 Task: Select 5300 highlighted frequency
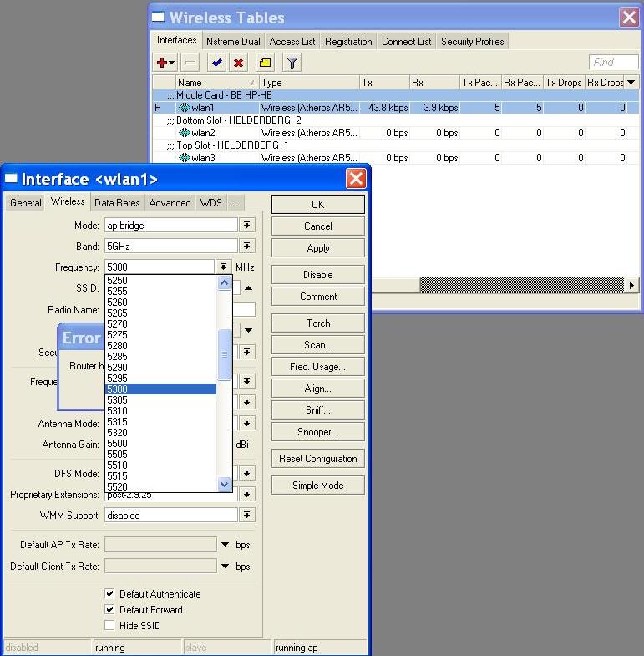[x=161, y=389]
